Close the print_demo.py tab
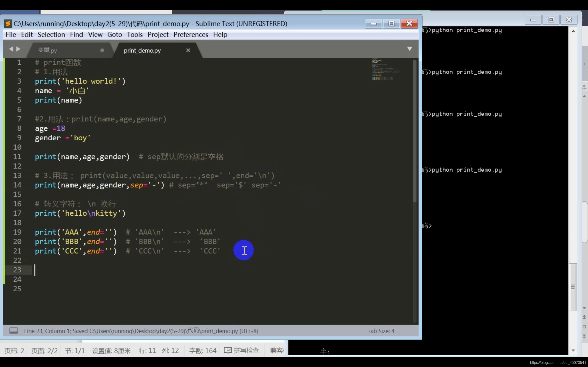The image size is (588, 367). [188, 50]
